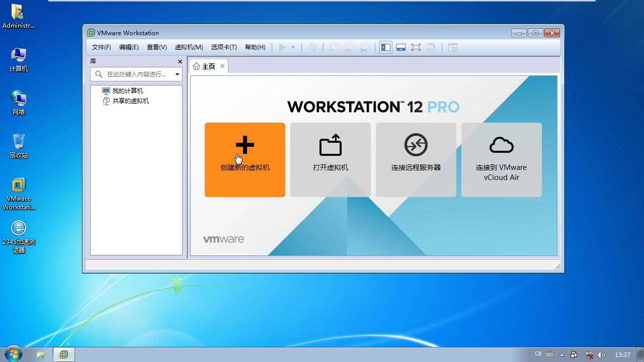The width and height of the screenshot is (644, 362).
Task: Click the action center tray icon
Action: [x=574, y=355]
